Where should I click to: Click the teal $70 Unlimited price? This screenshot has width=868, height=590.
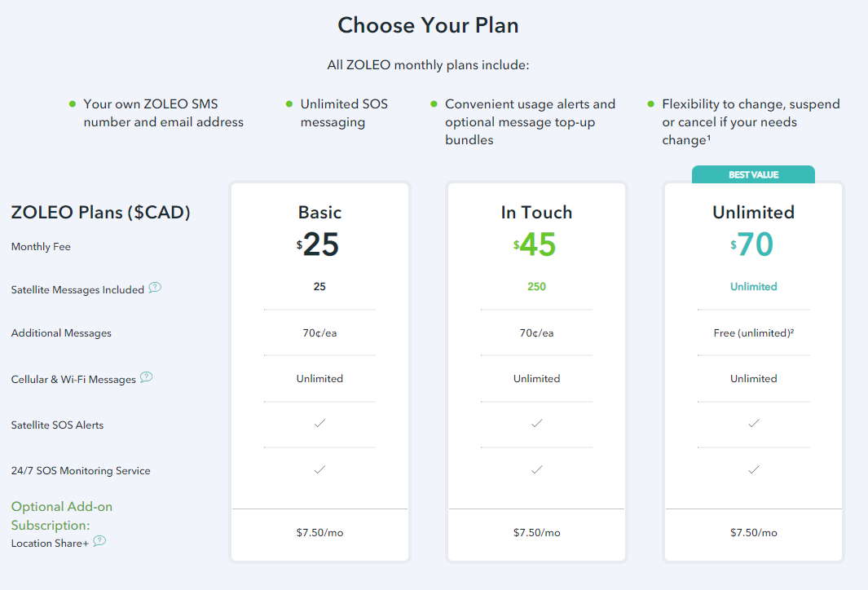pos(753,244)
